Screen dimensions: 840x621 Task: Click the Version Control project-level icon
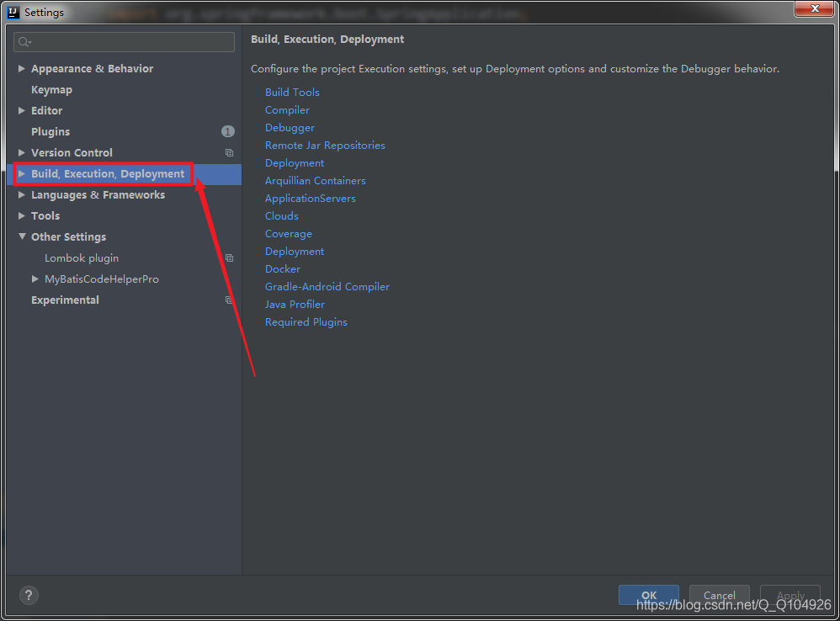(229, 153)
